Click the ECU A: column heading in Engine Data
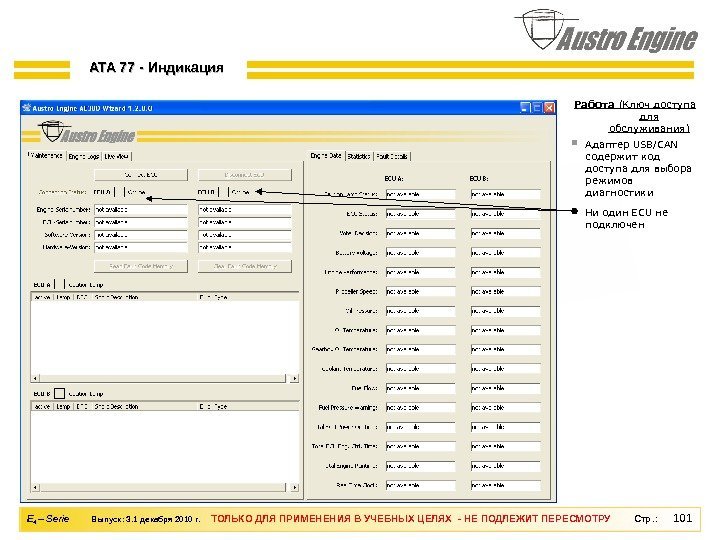Screen dimensions: 720x540 click(x=394, y=179)
